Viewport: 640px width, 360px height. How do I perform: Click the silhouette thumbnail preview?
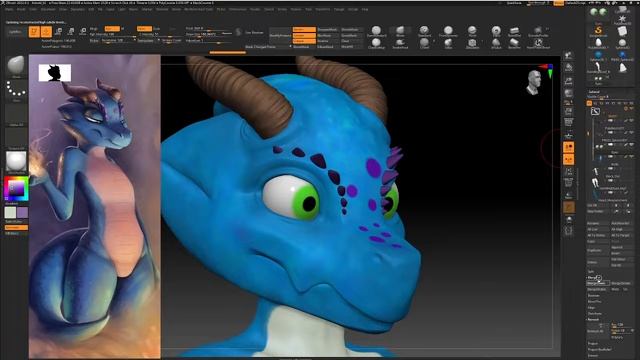click(x=55, y=73)
